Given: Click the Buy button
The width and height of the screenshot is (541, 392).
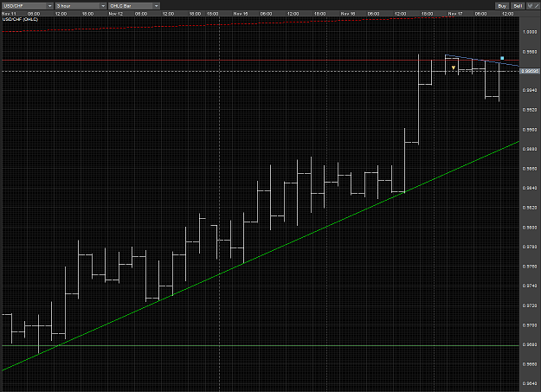Looking at the screenshot, I should 502,6.
